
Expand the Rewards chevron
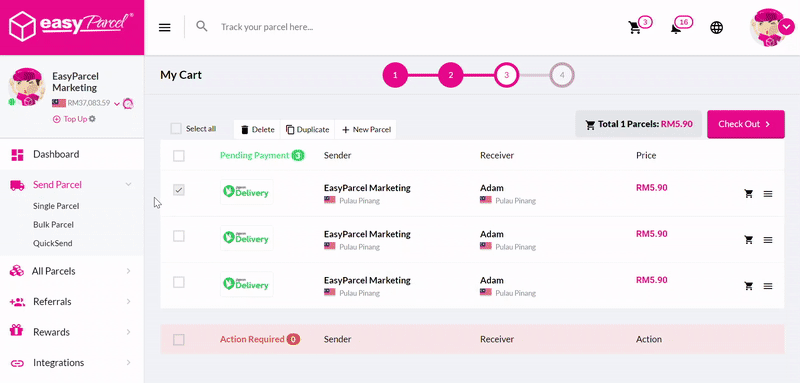[129, 332]
